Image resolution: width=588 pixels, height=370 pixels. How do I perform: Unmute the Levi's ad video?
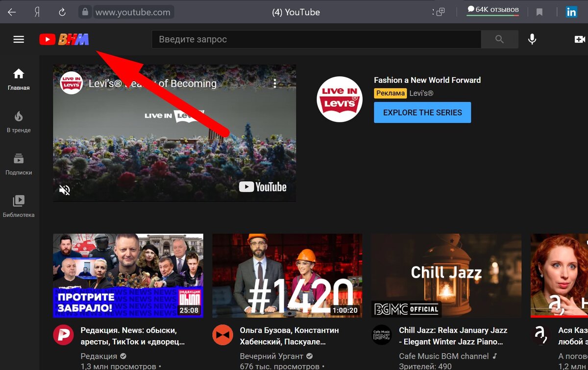65,189
